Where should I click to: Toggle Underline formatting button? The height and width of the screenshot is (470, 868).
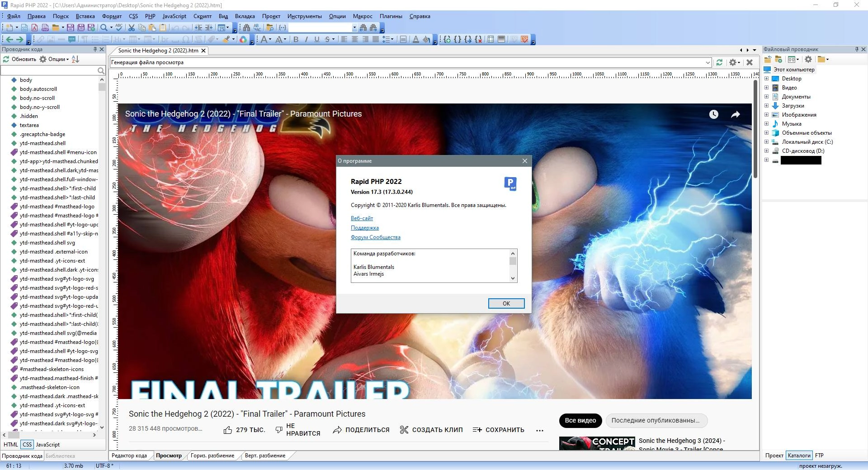point(317,39)
